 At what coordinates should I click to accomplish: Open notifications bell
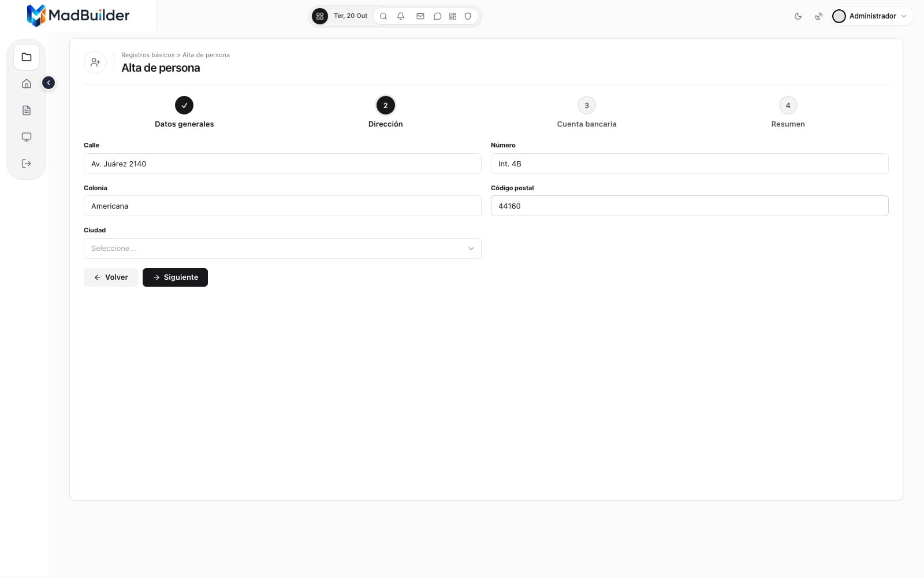coord(401,16)
